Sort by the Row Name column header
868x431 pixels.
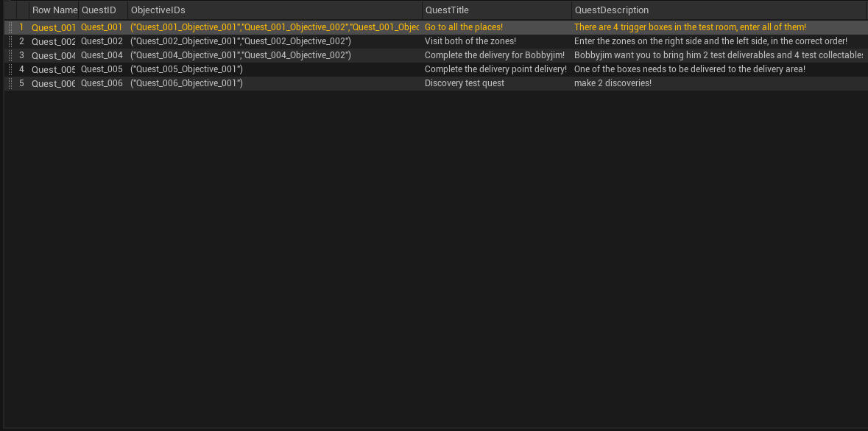[54, 10]
